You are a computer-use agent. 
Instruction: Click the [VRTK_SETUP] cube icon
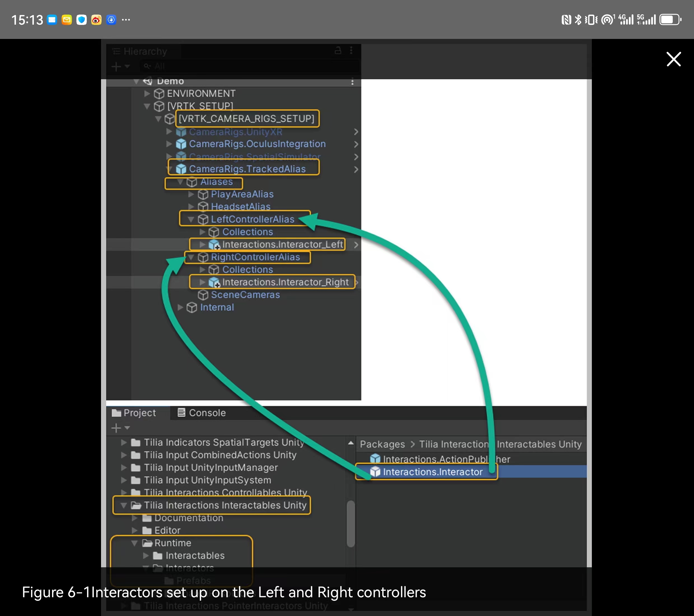tap(159, 106)
